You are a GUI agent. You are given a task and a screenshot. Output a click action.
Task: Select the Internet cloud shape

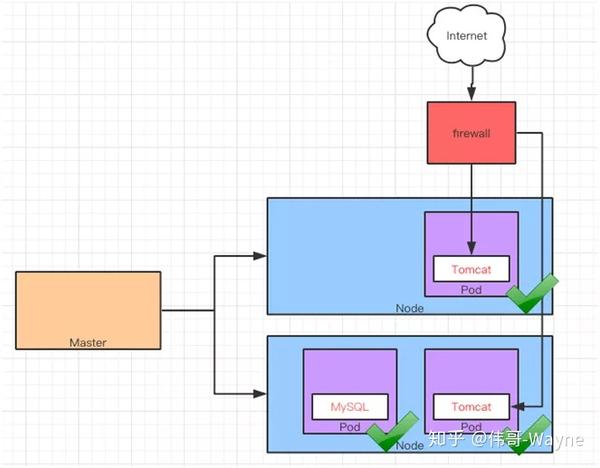(x=466, y=35)
